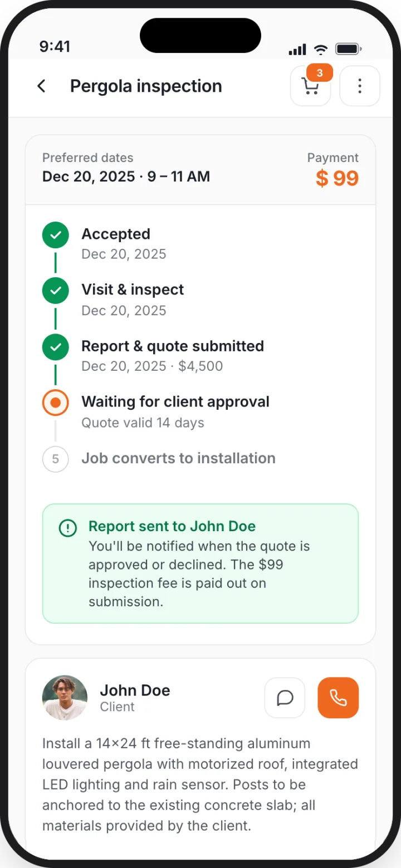
Task: Tap the Report & quote submitted checkmark
Action: click(56, 347)
